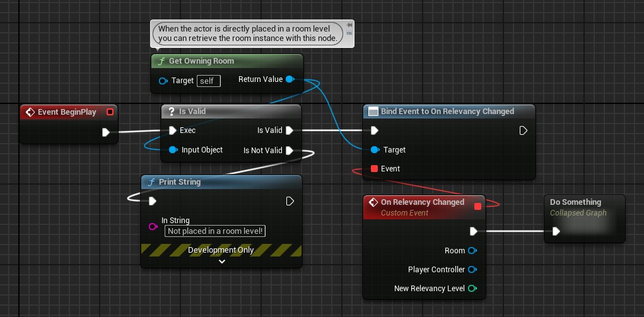The width and height of the screenshot is (644, 317).
Task: Expand Print String advanced options chevron
Action: point(221,262)
